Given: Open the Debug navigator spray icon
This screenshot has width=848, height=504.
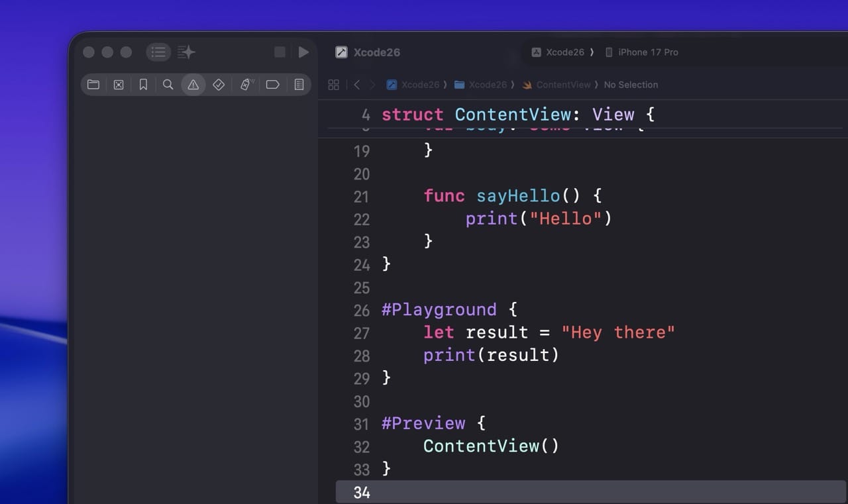Looking at the screenshot, I should click(x=246, y=85).
